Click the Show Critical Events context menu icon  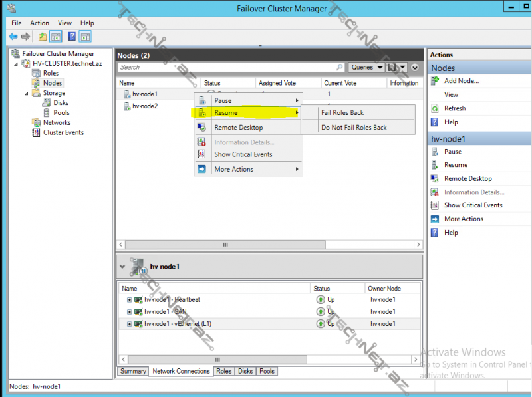point(201,154)
